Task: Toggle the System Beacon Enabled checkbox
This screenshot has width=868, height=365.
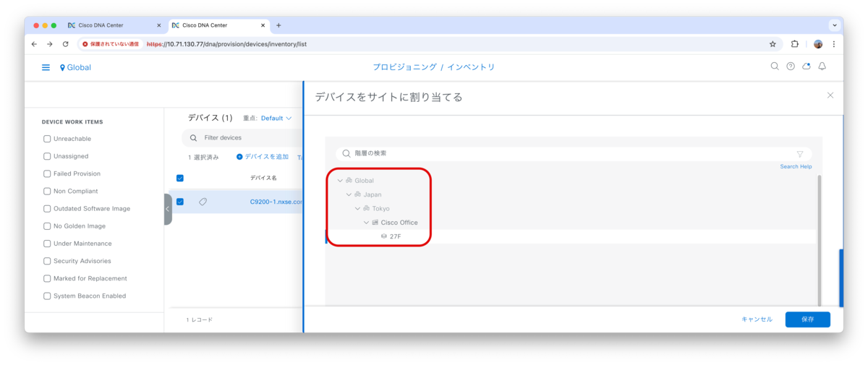Action: coord(47,296)
